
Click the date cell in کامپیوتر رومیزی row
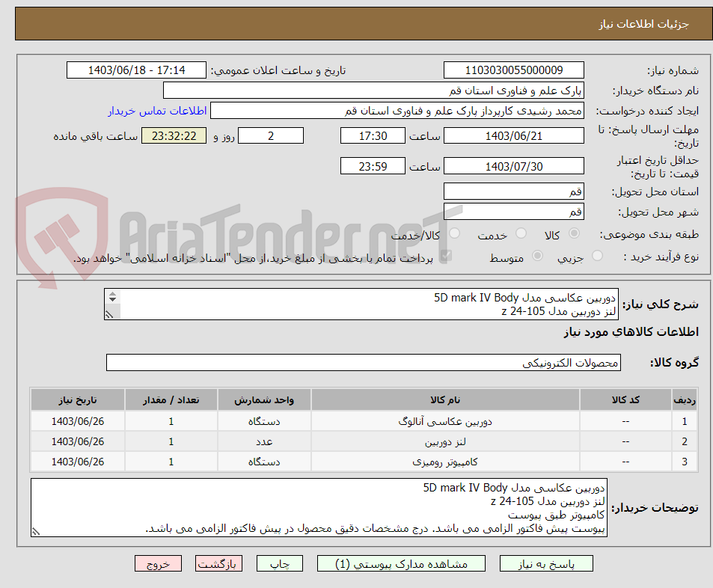[x=78, y=462]
